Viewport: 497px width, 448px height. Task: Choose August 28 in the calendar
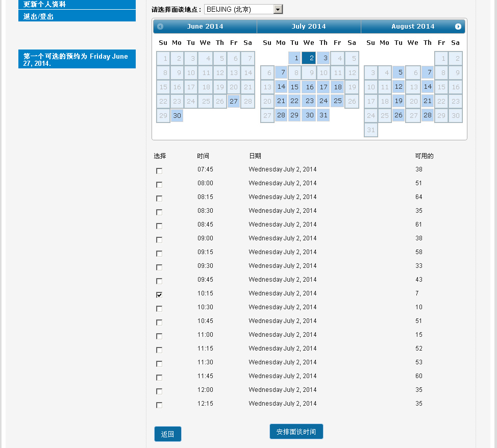427,116
